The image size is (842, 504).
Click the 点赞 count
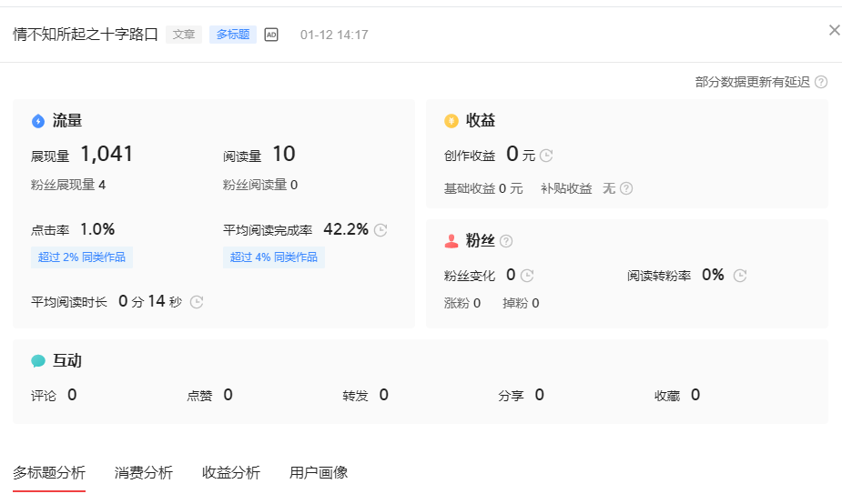(228, 395)
